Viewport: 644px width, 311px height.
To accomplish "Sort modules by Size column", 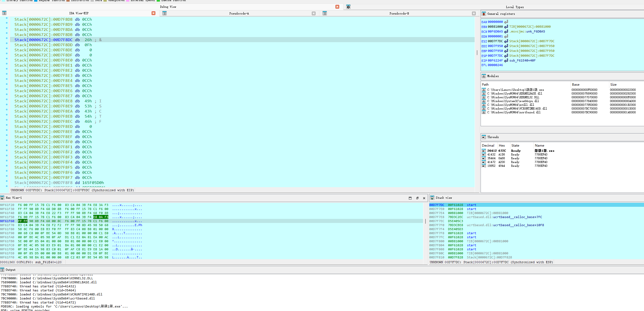I will click(626, 85).
